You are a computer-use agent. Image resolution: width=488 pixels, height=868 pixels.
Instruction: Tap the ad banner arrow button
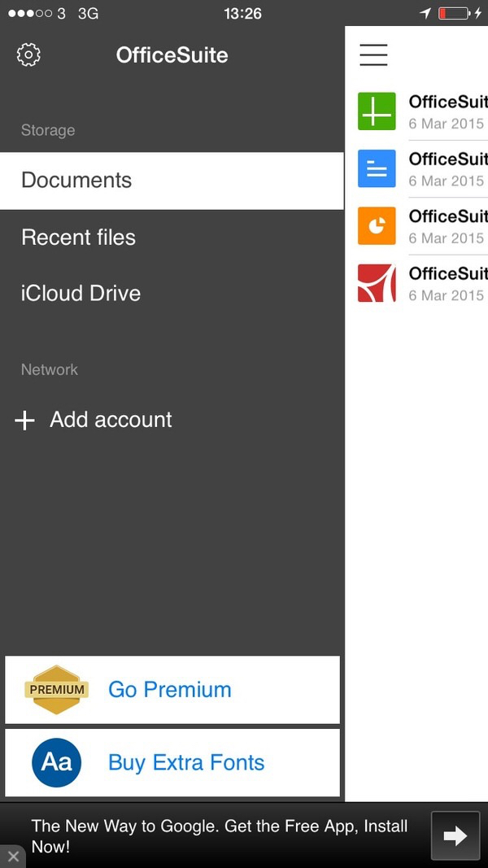(x=455, y=836)
